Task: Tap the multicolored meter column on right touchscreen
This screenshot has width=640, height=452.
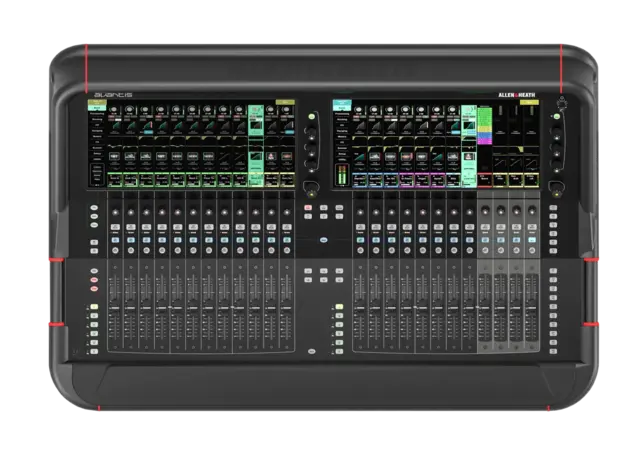Action: pyautogui.click(x=485, y=125)
